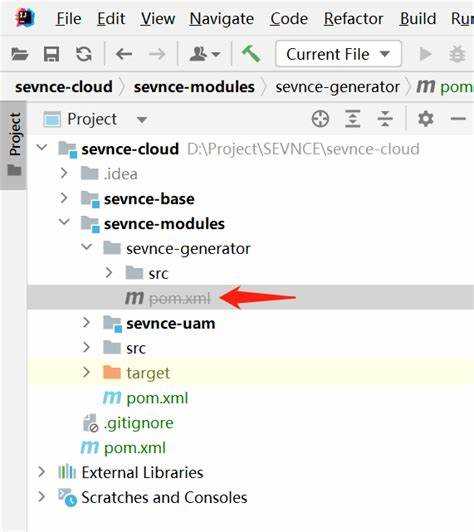Image resolution: width=474 pixels, height=532 pixels.
Task: Select Scratches and Consoles row
Action: tap(251, 497)
